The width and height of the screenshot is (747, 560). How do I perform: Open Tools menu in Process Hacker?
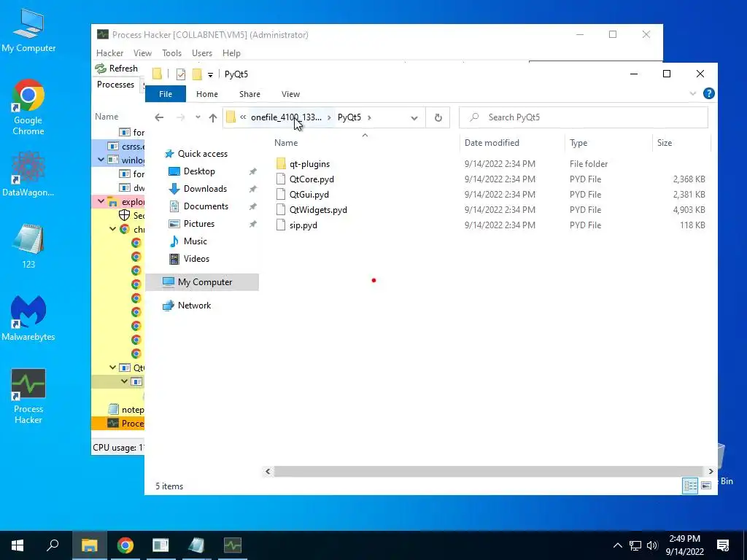171,52
